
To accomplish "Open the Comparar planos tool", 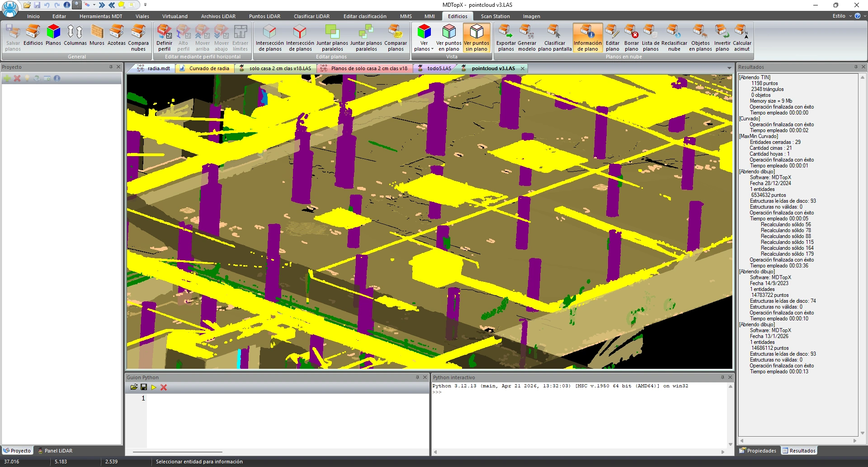I will tap(396, 38).
